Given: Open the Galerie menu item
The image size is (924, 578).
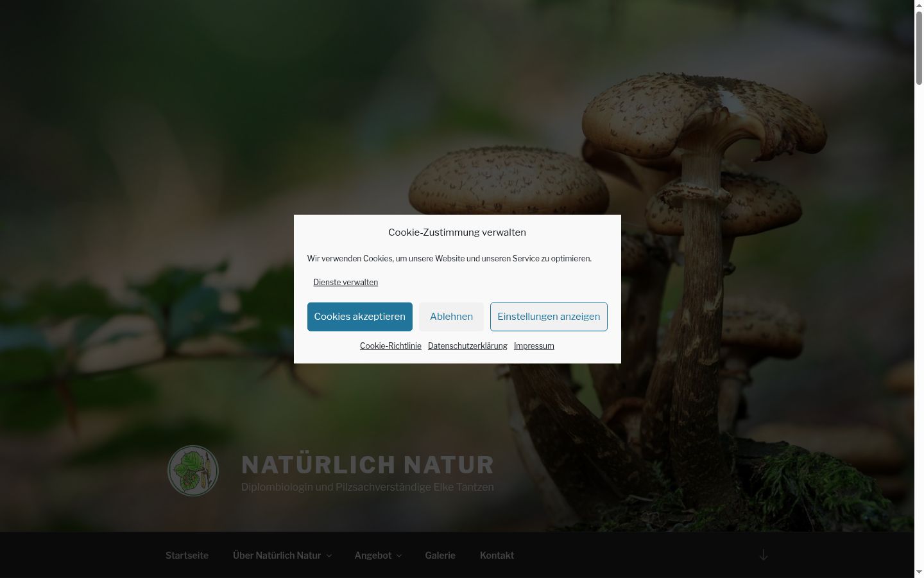Looking at the screenshot, I should point(440,556).
